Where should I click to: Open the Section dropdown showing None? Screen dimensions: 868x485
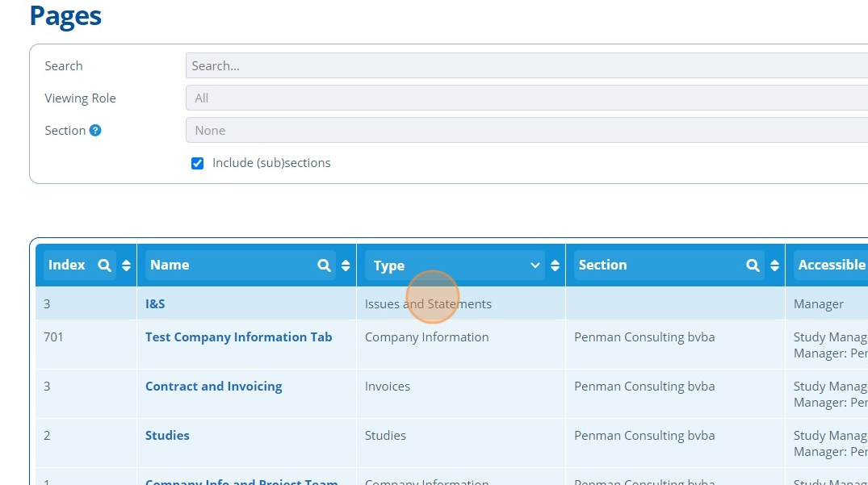526,131
